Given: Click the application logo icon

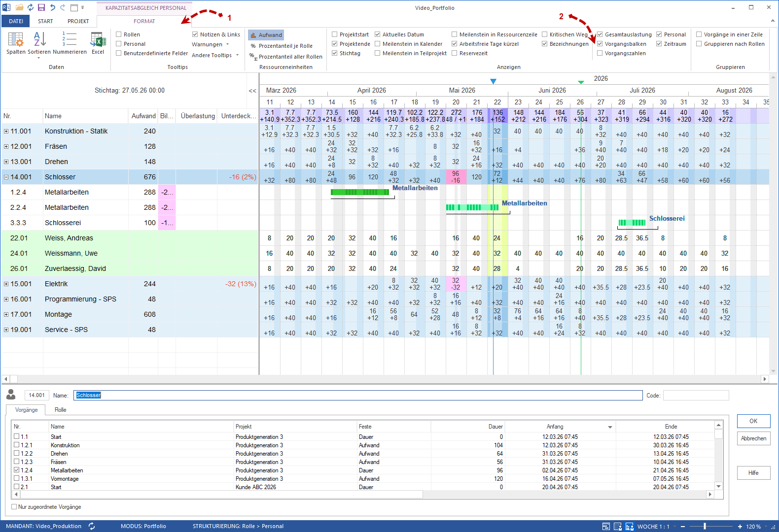Looking at the screenshot, I should click(x=7, y=7).
